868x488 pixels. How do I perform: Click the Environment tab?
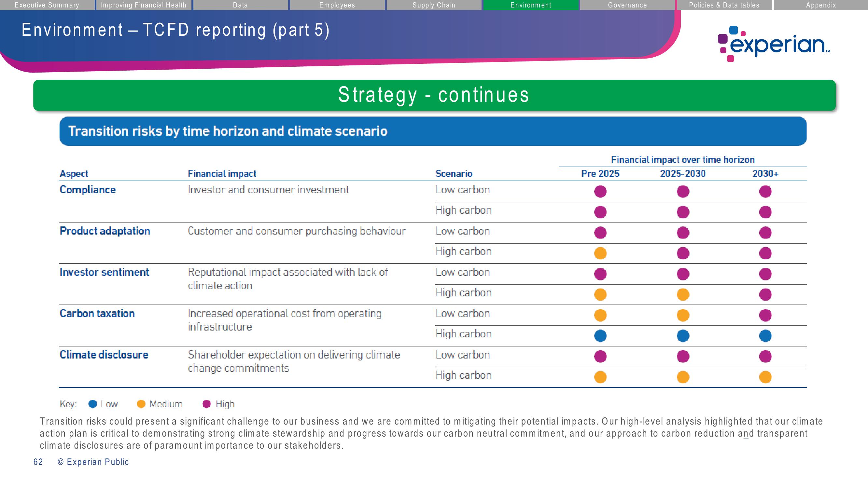[x=531, y=5]
